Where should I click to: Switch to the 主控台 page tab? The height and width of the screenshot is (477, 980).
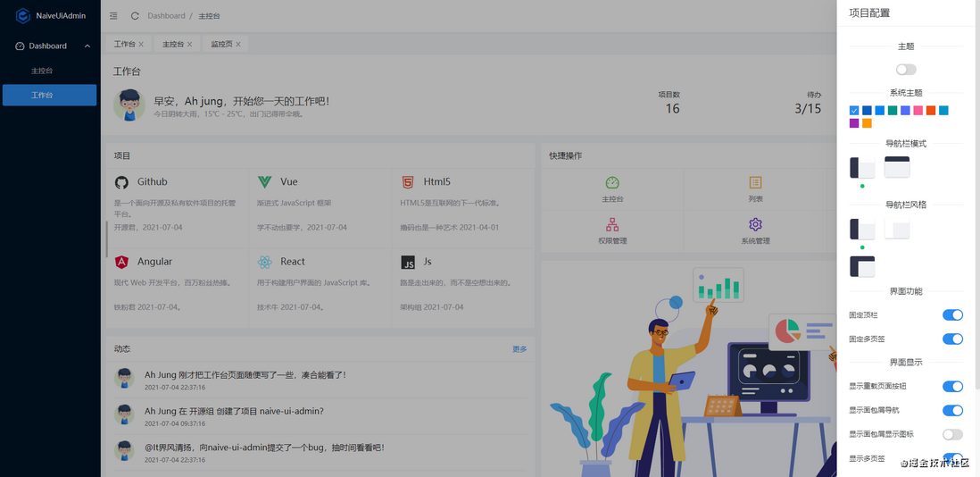click(173, 45)
